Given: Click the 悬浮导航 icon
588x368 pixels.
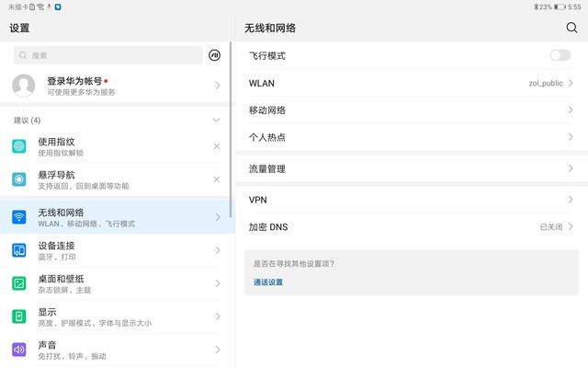Looking at the screenshot, I should point(19,179).
